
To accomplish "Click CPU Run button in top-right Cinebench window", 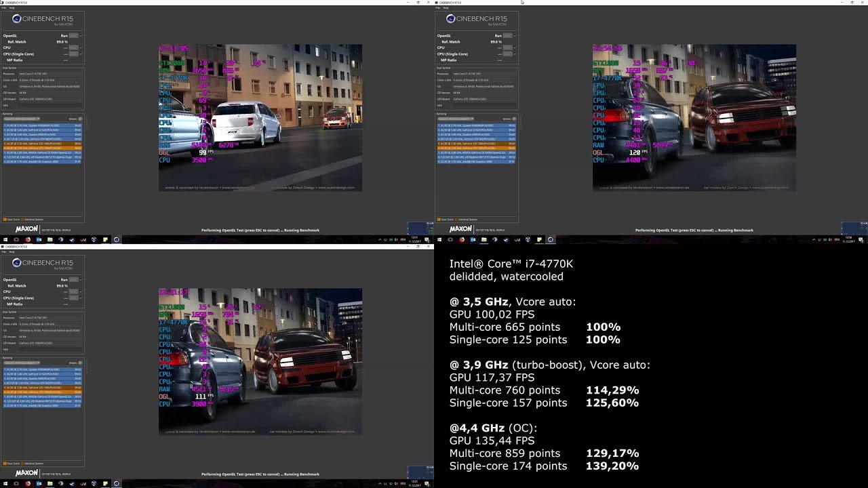I will click(507, 47).
